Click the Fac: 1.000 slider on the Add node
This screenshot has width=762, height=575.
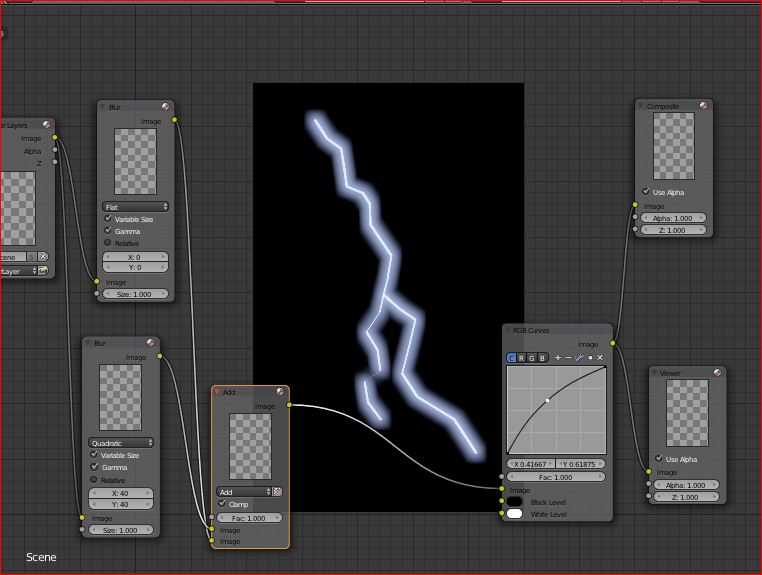249,518
